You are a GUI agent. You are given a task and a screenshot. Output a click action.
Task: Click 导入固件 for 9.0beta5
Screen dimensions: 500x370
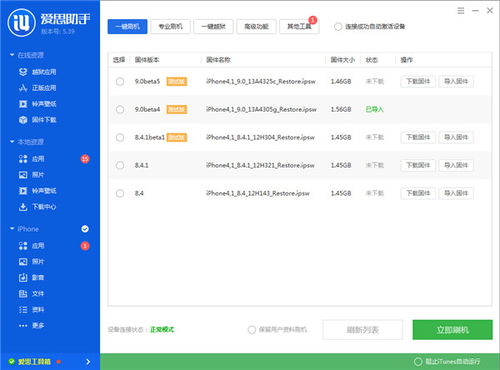(456, 81)
